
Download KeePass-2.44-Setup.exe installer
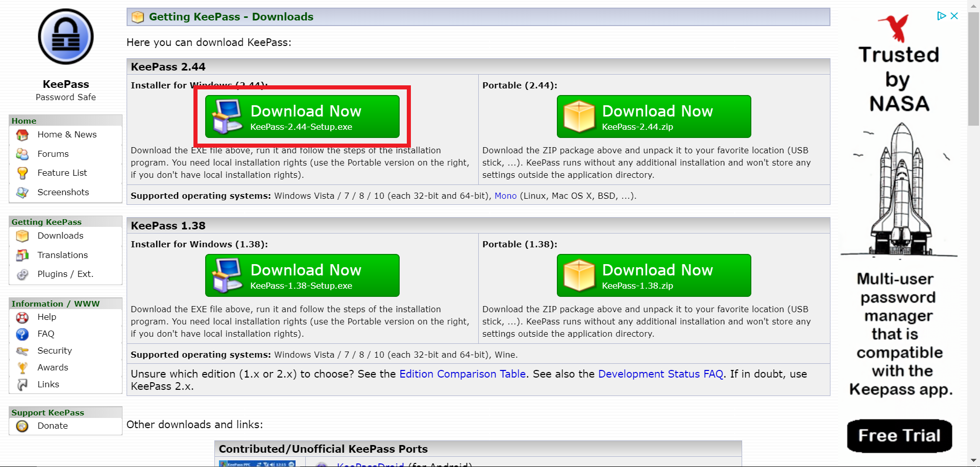[x=302, y=116]
